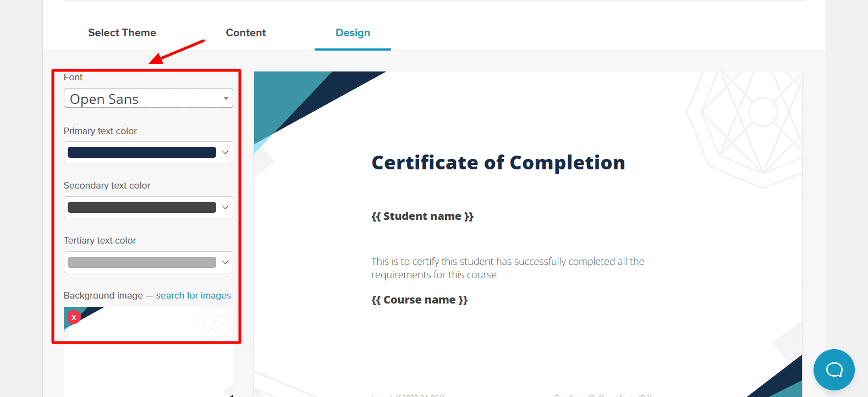Click the Font dropdown arrow

226,98
